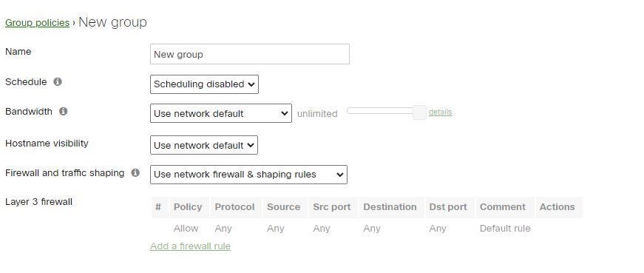
Task: Click the Schedule info icon
Action: pyautogui.click(x=58, y=81)
